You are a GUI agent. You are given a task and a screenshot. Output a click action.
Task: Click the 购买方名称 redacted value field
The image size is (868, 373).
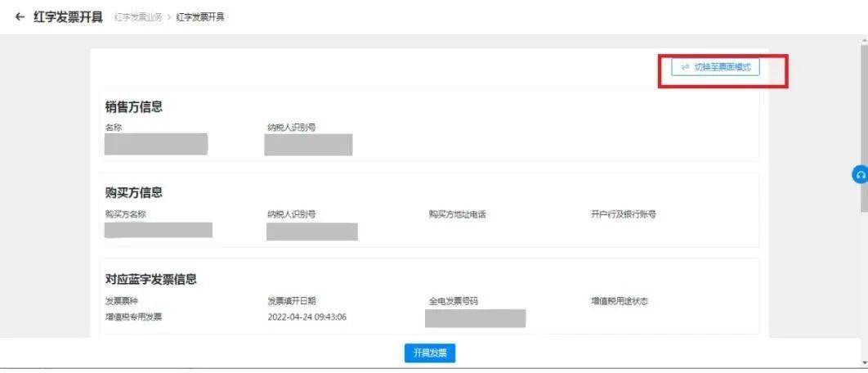pos(159,230)
